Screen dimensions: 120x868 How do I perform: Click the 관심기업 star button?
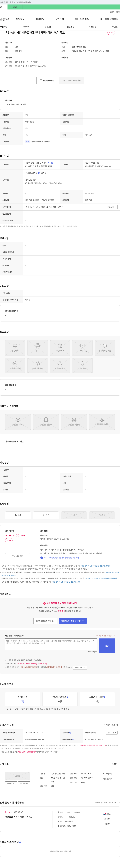11,783
